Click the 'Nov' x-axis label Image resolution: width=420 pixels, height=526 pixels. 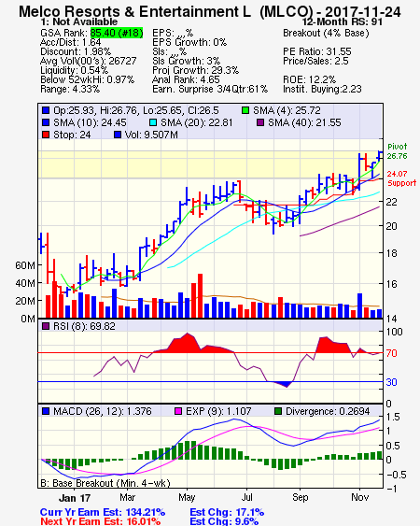pos(359,497)
